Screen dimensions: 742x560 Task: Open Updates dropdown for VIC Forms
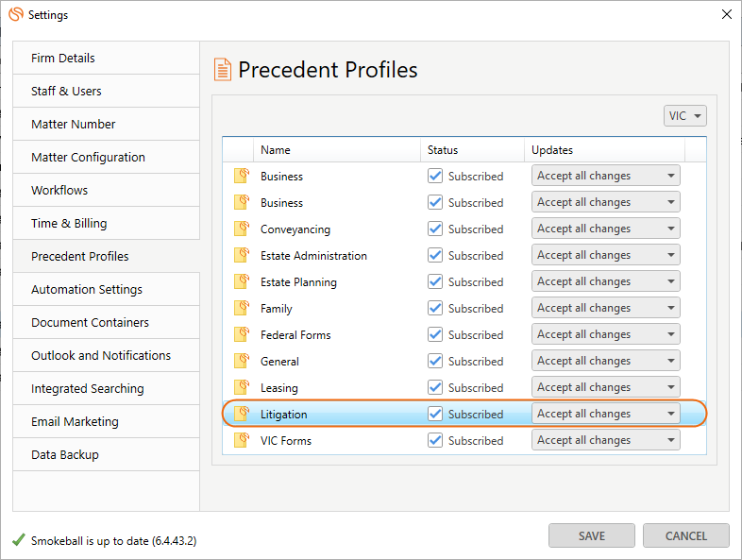pyautogui.click(x=606, y=440)
